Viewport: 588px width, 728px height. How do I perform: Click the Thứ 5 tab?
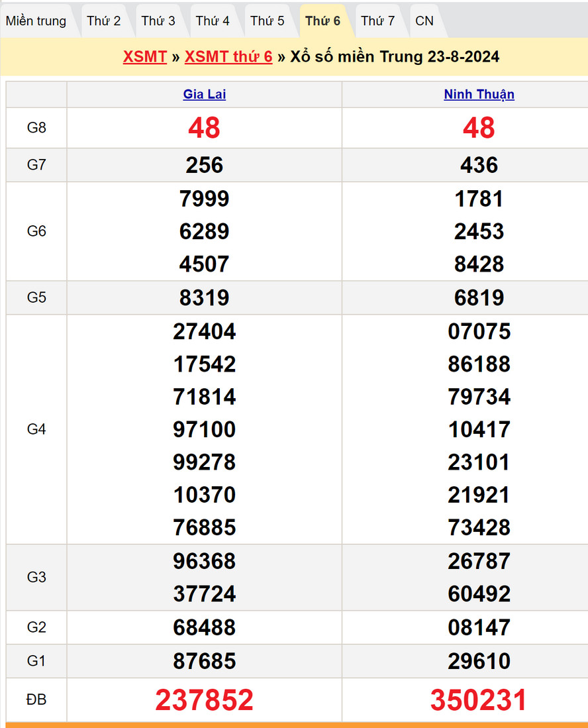pyautogui.click(x=268, y=21)
